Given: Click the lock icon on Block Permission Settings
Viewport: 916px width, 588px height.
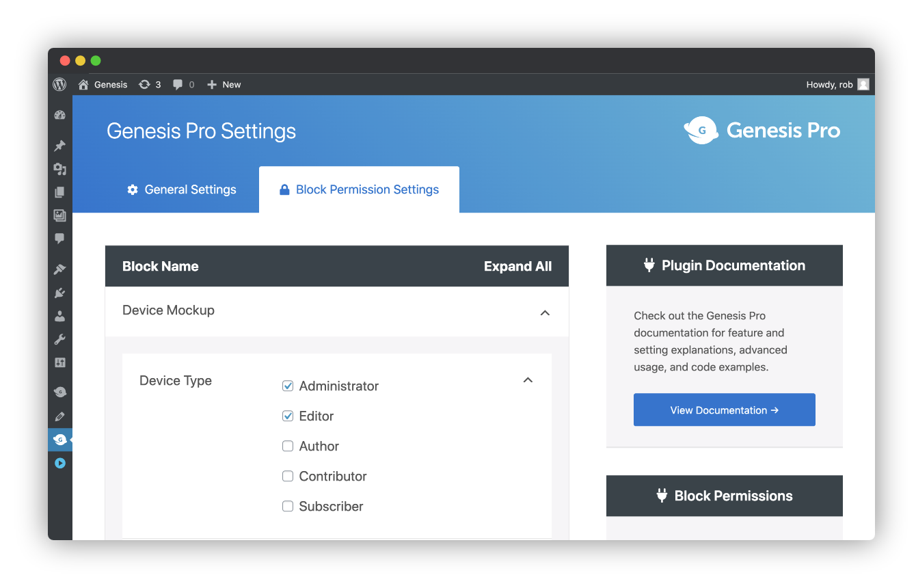Looking at the screenshot, I should click(284, 190).
